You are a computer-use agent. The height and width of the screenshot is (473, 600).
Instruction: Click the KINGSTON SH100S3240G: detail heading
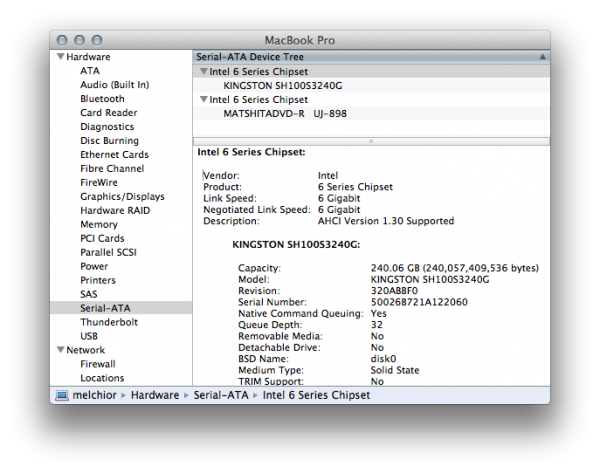pos(296,245)
